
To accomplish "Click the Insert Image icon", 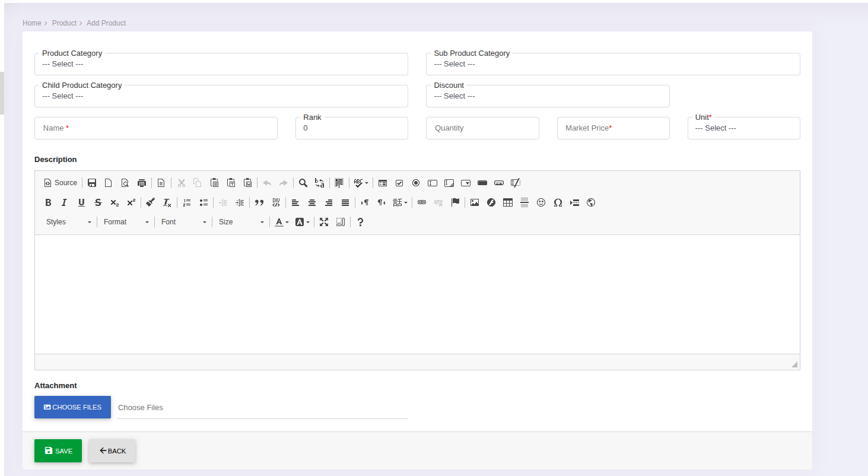I will (475, 202).
